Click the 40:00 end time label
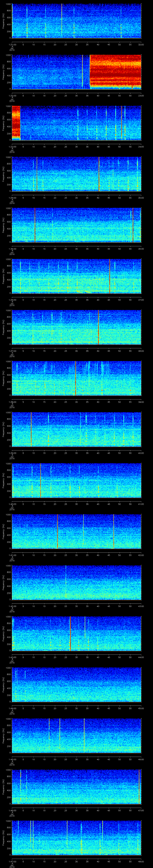 pos(141,453)
